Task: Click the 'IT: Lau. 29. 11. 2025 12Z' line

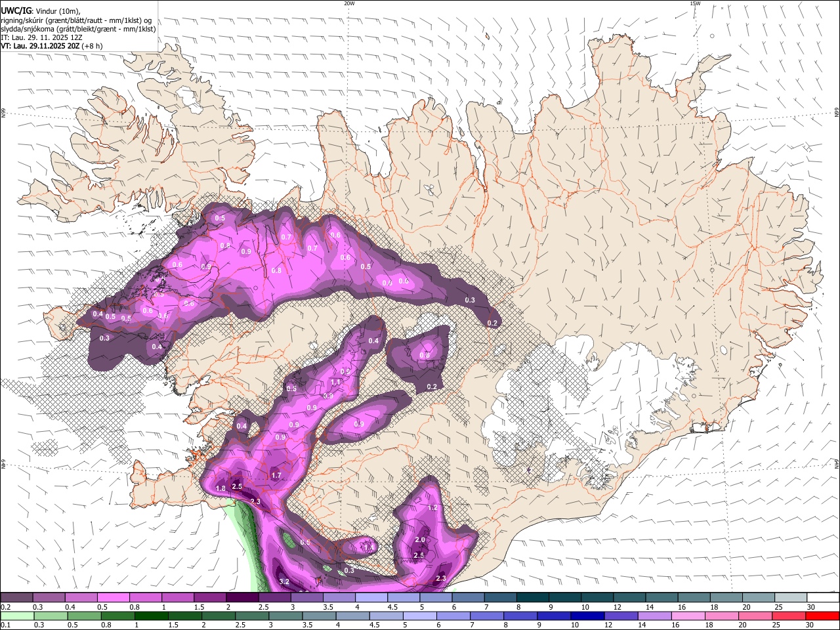Action: [41, 37]
